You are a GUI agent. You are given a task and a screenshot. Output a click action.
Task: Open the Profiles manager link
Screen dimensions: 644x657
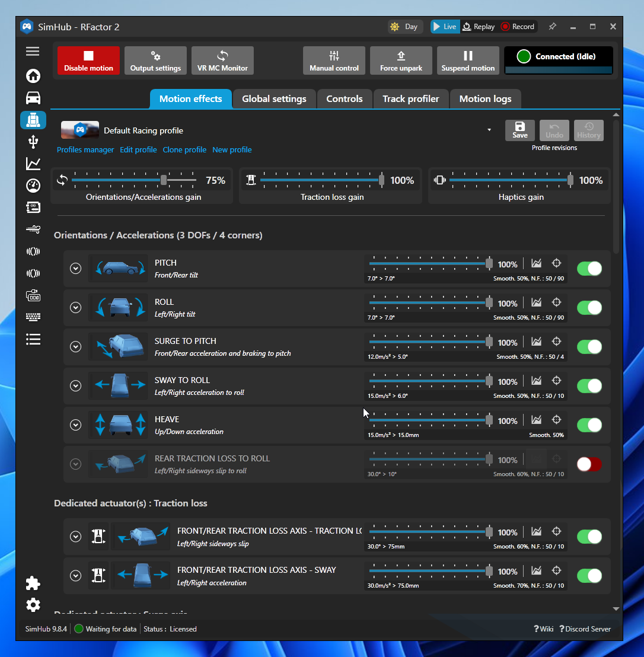point(85,149)
